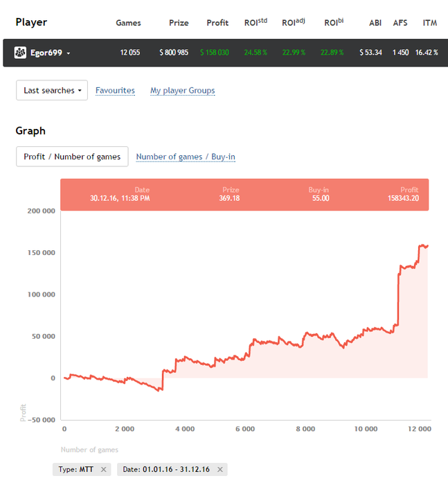Viewport: 448px width, 485px height.
Task: Open the Last searches dropdown
Action: (x=52, y=90)
